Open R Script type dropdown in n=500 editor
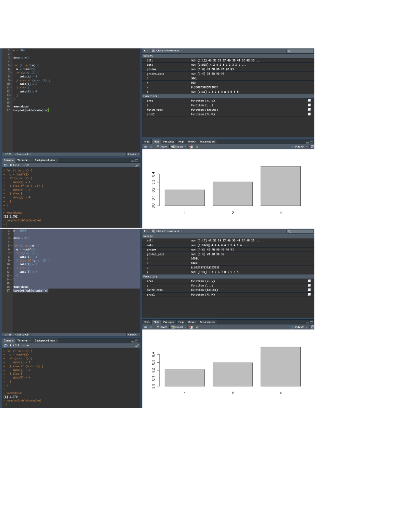The image size is (411, 532). (133, 154)
